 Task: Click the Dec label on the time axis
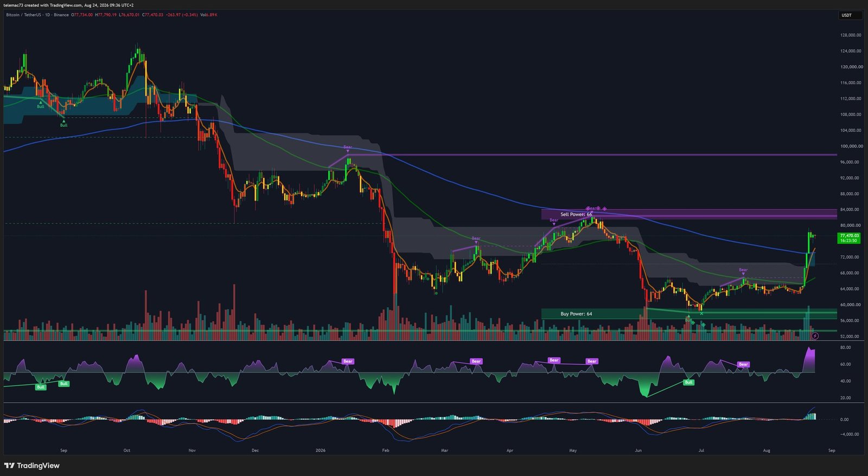(x=256, y=451)
